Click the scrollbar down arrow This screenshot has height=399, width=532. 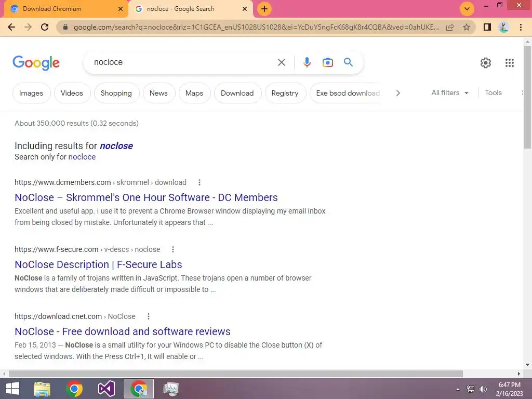point(527,365)
